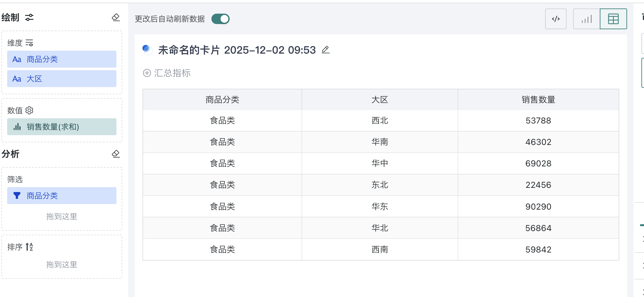
Task: Click the funnel icon on 商品分类 filter chip
Action: (17, 196)
